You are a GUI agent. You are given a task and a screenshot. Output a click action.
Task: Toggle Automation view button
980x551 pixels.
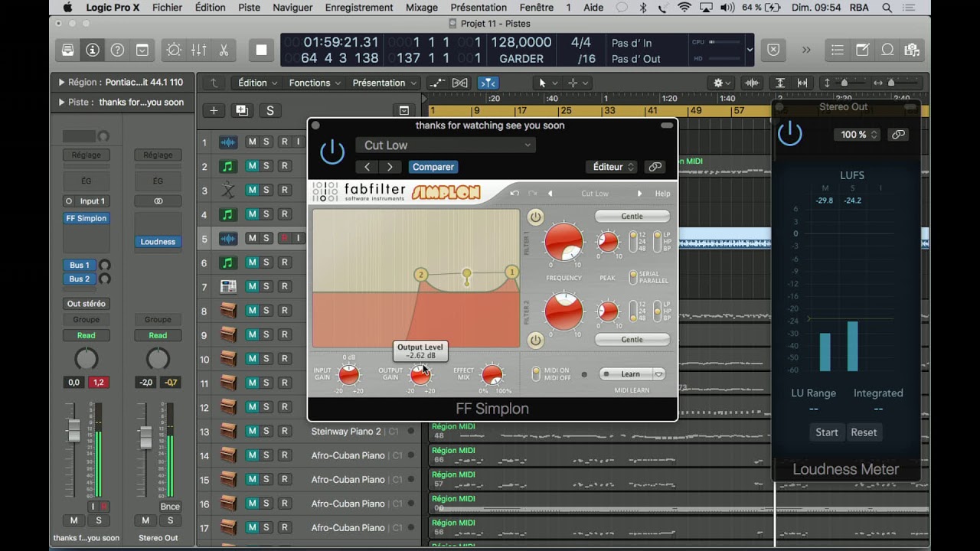point(437,83)
